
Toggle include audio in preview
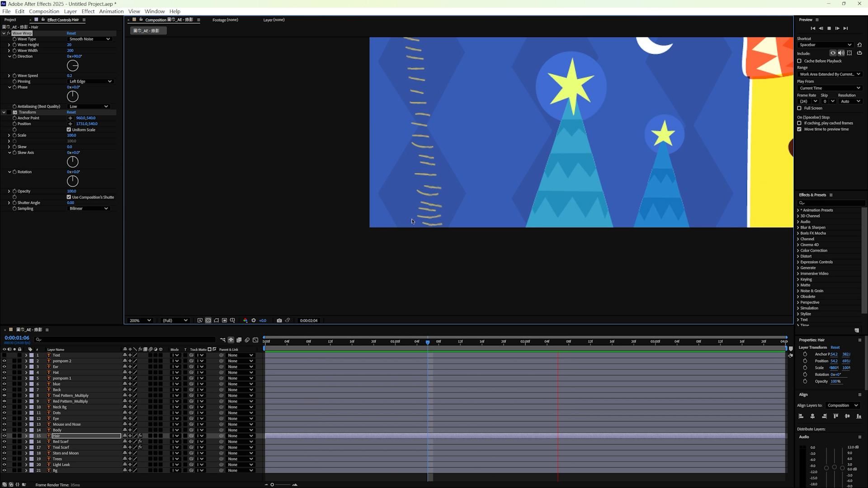pyautogui.click(x=841, y=53)
